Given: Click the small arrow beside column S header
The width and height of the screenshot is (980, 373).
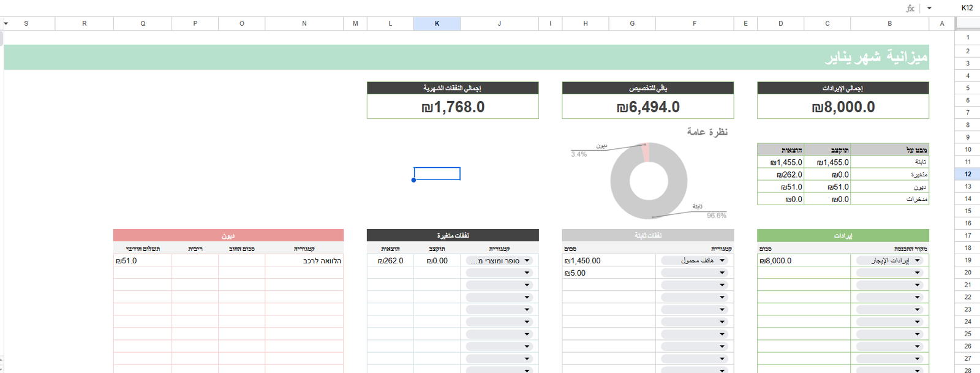Looking at the screenshot, I should click(x=6, y=23).
